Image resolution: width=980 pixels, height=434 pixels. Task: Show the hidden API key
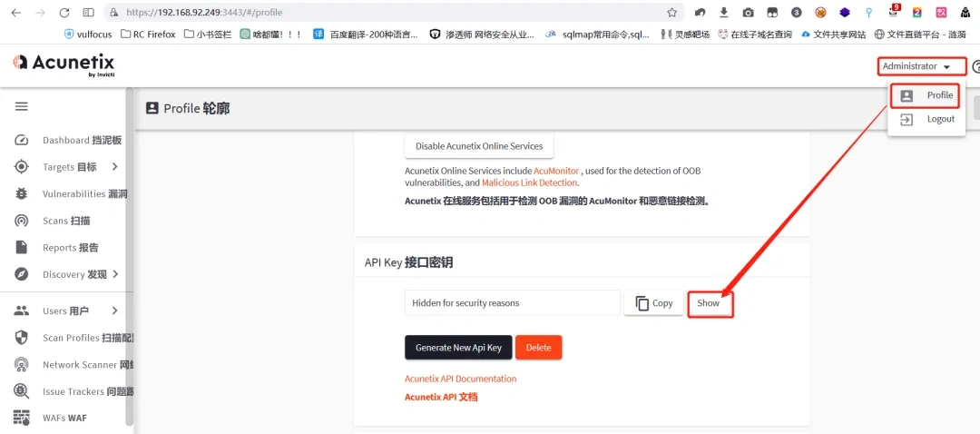coord(709,303)
